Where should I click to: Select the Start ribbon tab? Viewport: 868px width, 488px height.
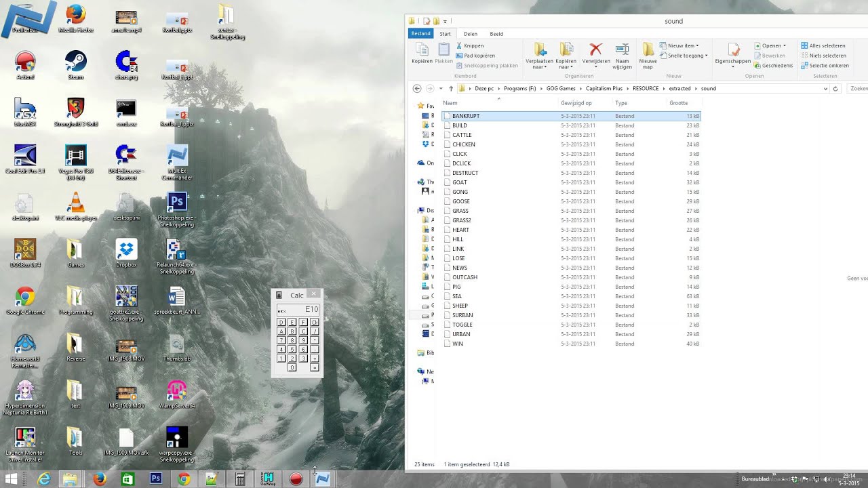coord(445,34)
